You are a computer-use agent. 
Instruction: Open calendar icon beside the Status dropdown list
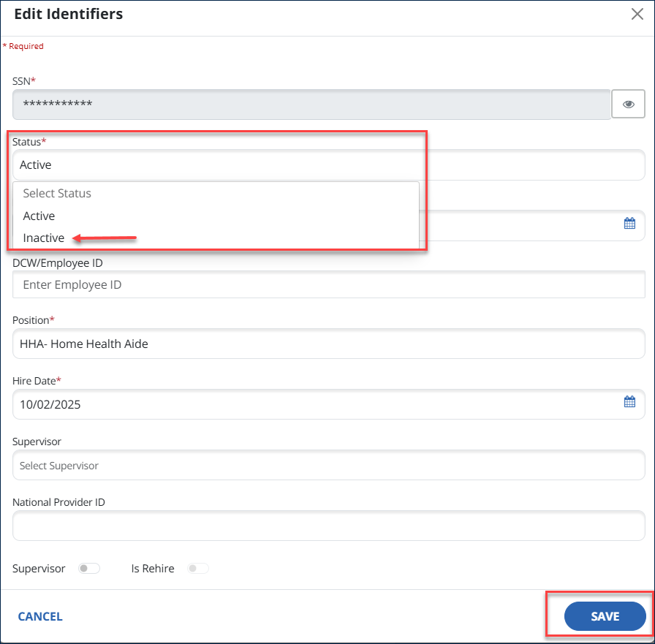point(629,224)
